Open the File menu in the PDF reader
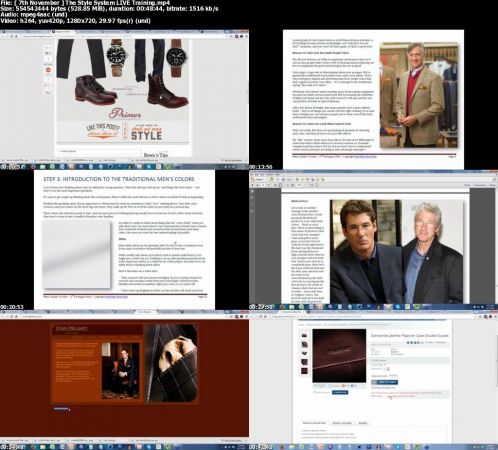The height and width of the screenshot is (450, 498). tap(252, 174)
